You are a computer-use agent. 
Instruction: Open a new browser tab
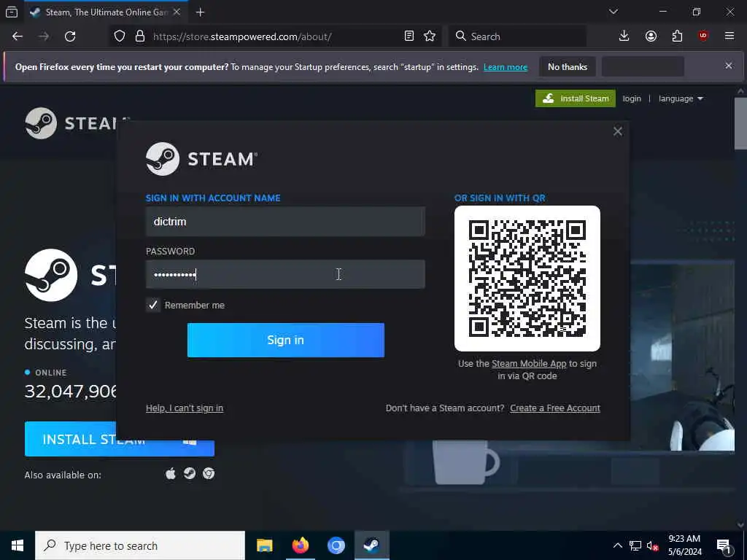200,12
